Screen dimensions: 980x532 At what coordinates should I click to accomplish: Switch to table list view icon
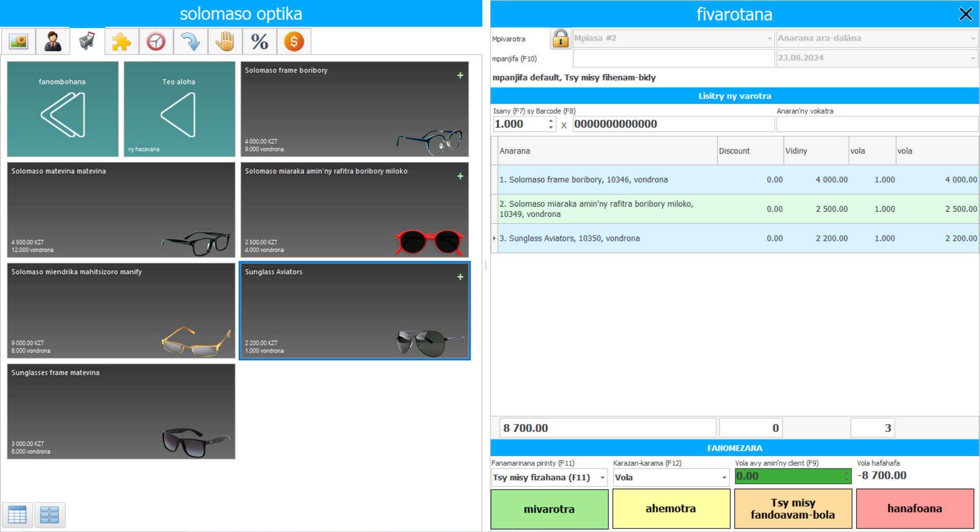[x=17, y=515]
